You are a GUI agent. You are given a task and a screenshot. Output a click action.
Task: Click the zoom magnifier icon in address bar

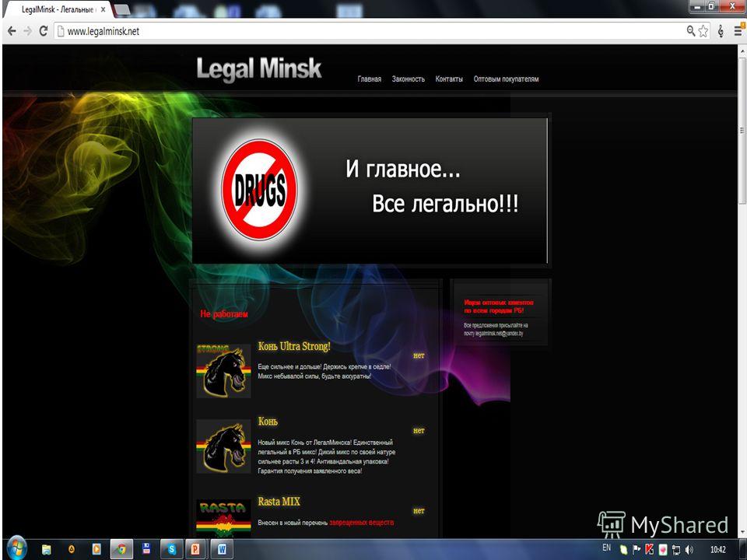(x=691, y=31)
